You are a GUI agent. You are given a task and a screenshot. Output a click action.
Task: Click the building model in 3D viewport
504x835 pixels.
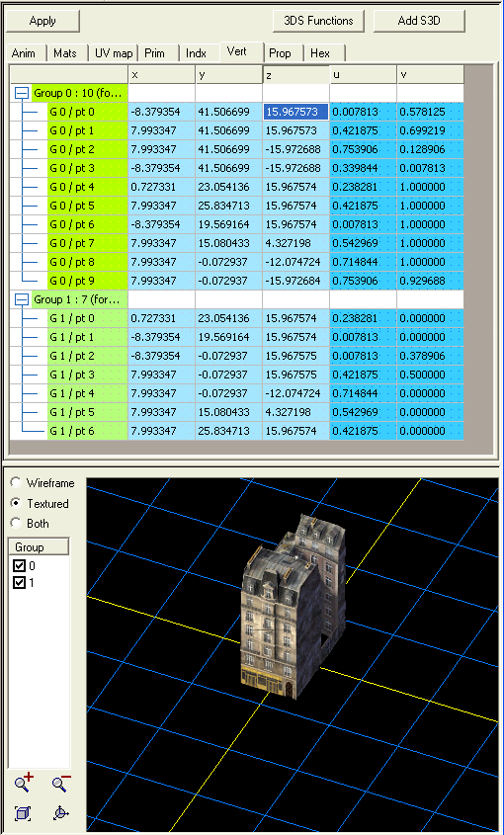[294, 607]
